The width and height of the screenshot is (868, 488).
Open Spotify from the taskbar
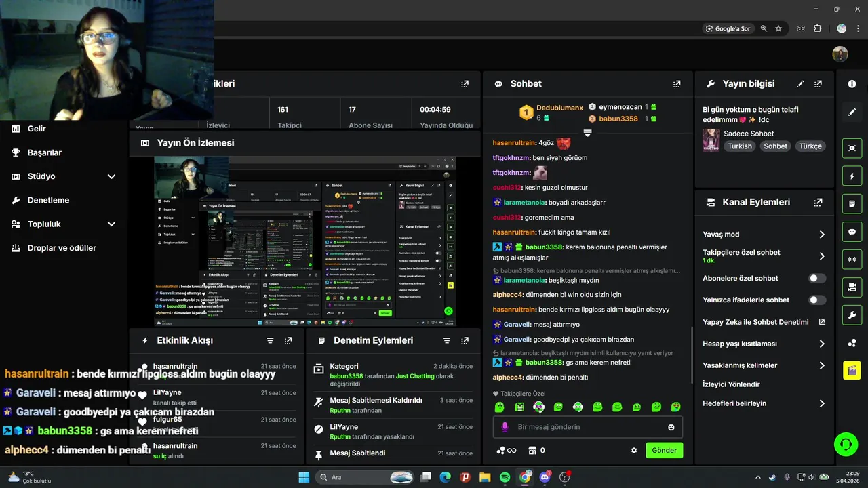(x=505, y=477)
